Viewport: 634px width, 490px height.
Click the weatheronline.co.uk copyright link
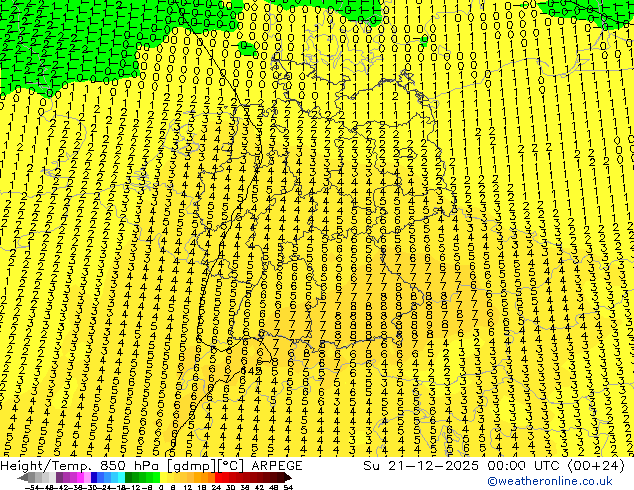pos(550,481)
